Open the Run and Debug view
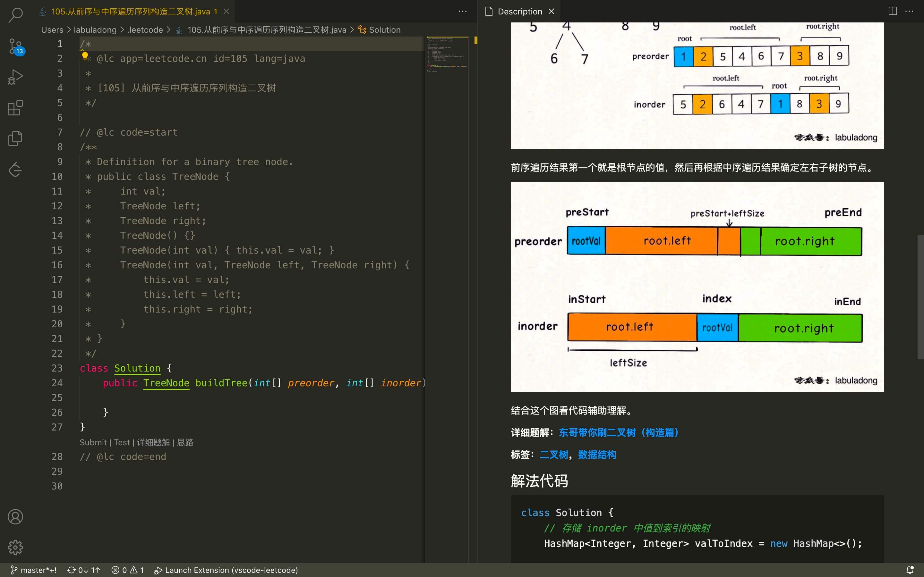Screen dimensions: 924x577 click(15, 77)
